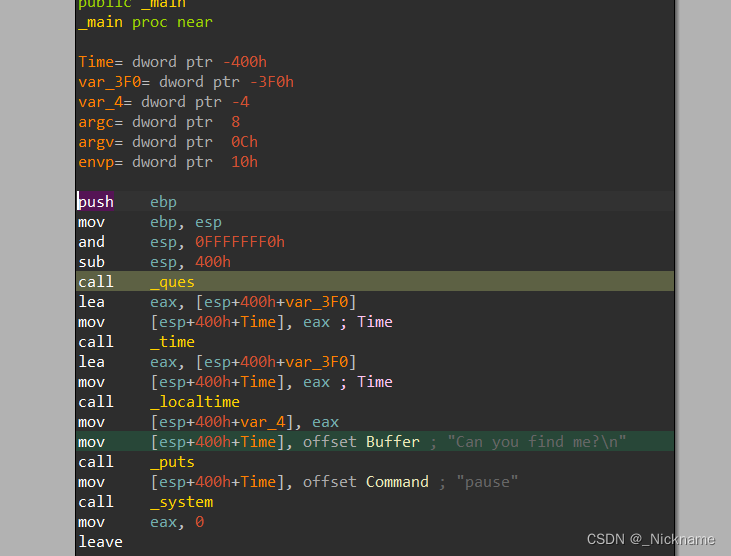The height and width of the screenshot is (556, 731).
Task: Click the 'Command' offset reference
Action: [x=397, y=482]
